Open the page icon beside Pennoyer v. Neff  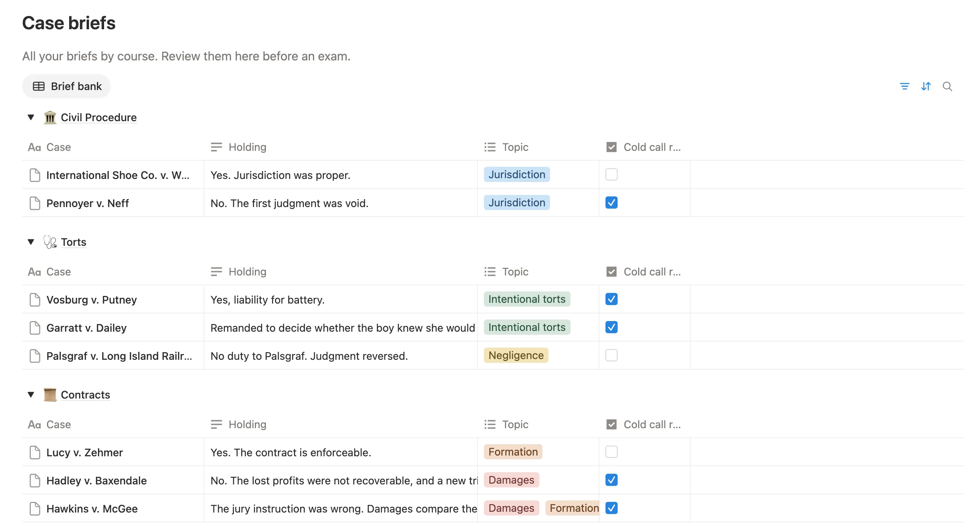coord(35,203)
